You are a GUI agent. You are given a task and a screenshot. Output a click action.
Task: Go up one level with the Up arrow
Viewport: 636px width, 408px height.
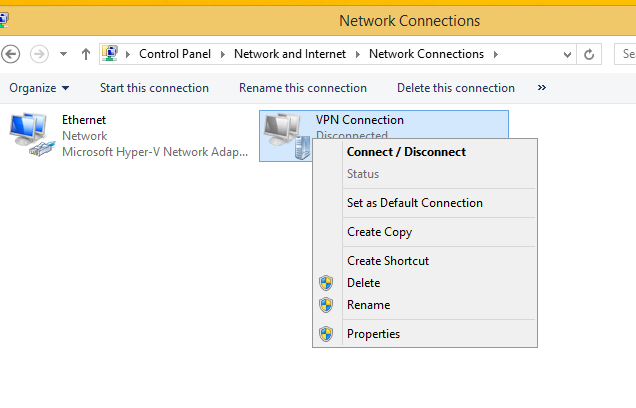click(86, 54)
